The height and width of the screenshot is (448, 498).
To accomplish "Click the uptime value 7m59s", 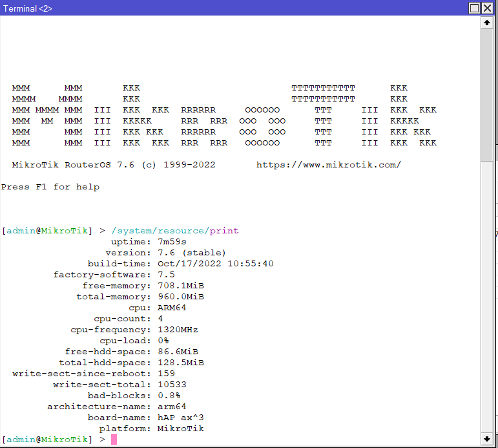I will 172,242.
